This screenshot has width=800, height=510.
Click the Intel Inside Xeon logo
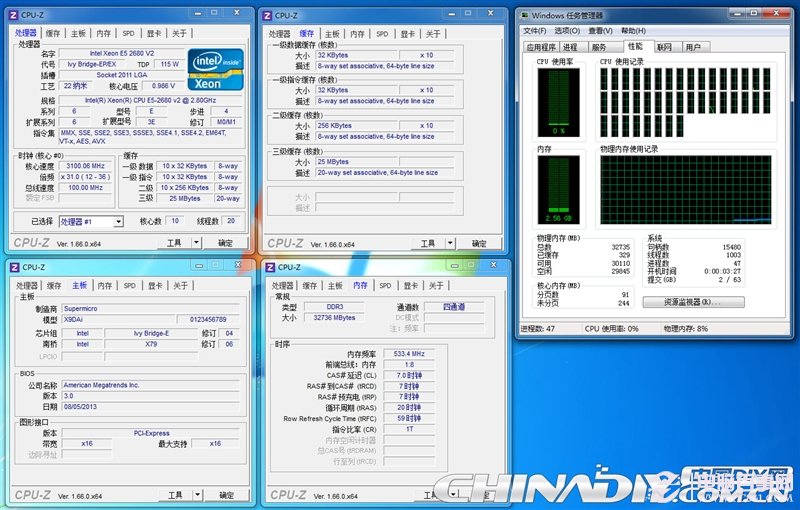pos(215,69)
